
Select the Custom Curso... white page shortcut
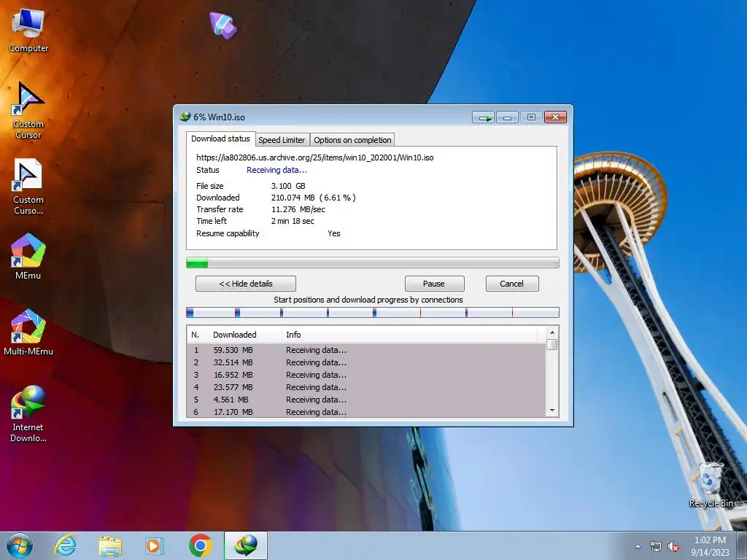click(x=28, y=187)
